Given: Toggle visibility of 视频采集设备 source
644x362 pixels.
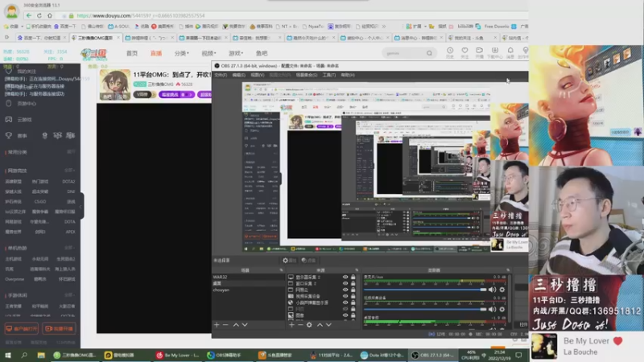Looking at the screenshot, I should click(345, 296).
